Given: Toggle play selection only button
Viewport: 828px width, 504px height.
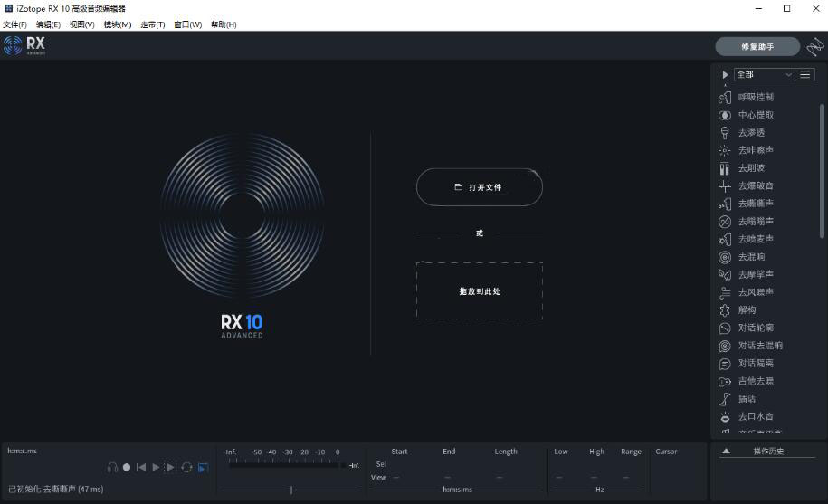Looking at the screenshot, I should 170,467.
